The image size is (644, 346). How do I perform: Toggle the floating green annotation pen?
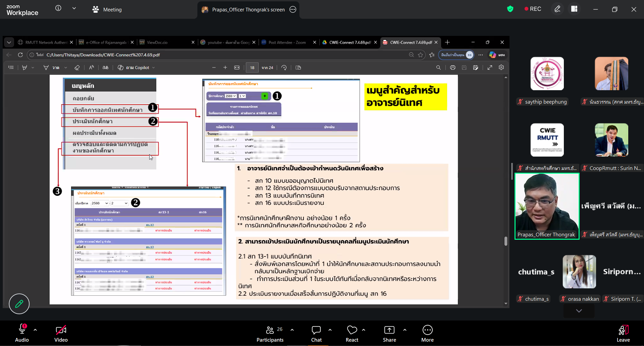[x=19, y=304]
